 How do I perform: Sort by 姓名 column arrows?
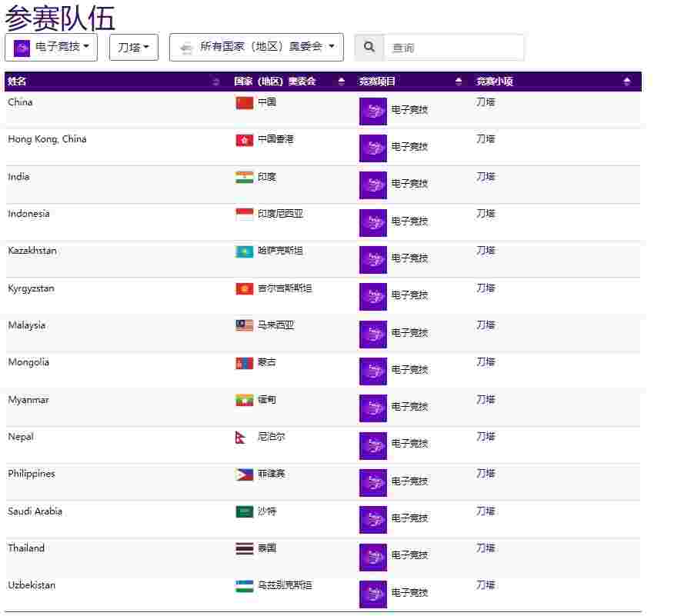(x=215, y=82)
